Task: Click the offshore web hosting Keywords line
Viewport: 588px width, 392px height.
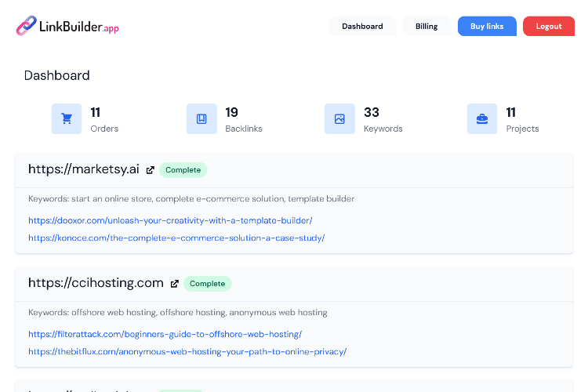Action: (178, 313)
